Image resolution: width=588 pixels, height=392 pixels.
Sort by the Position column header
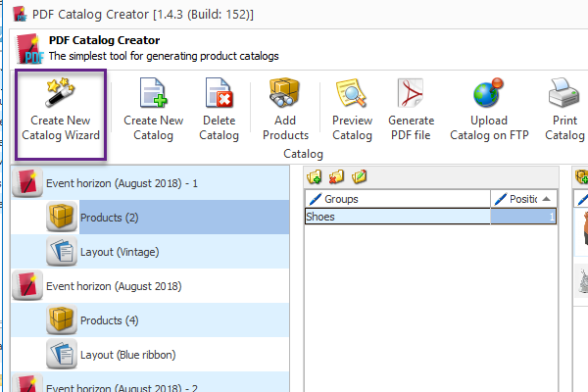[x=523, y=199]
